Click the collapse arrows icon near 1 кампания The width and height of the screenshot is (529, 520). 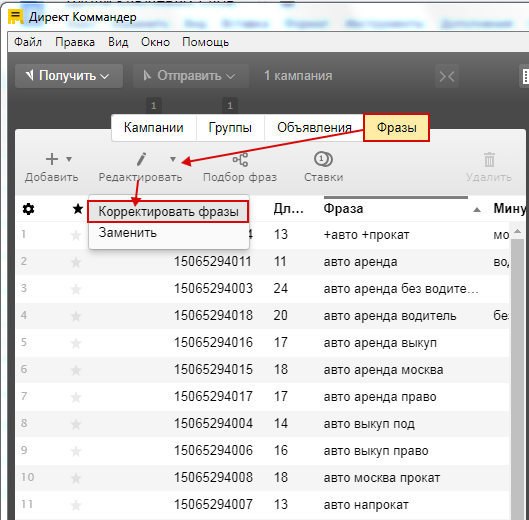[x=447, y=76]
